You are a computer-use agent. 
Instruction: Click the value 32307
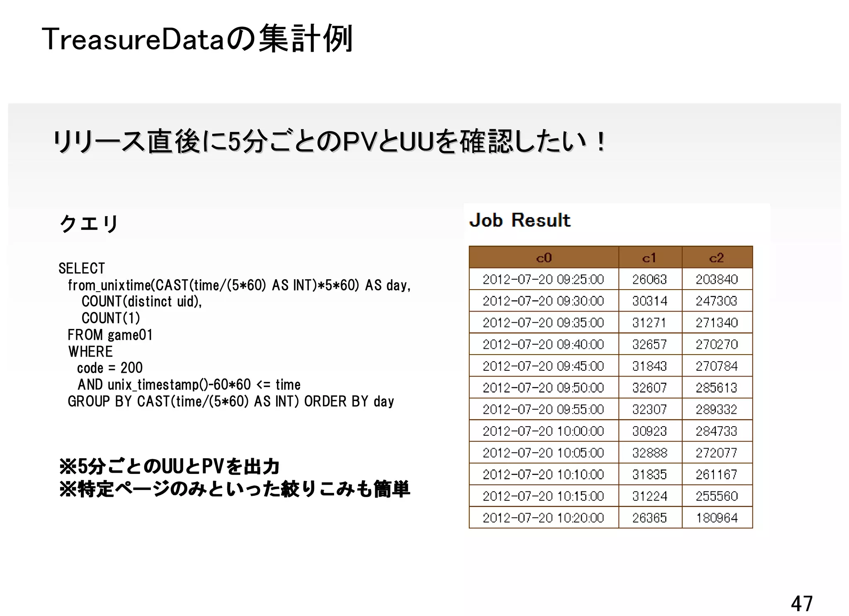[650, 409]
